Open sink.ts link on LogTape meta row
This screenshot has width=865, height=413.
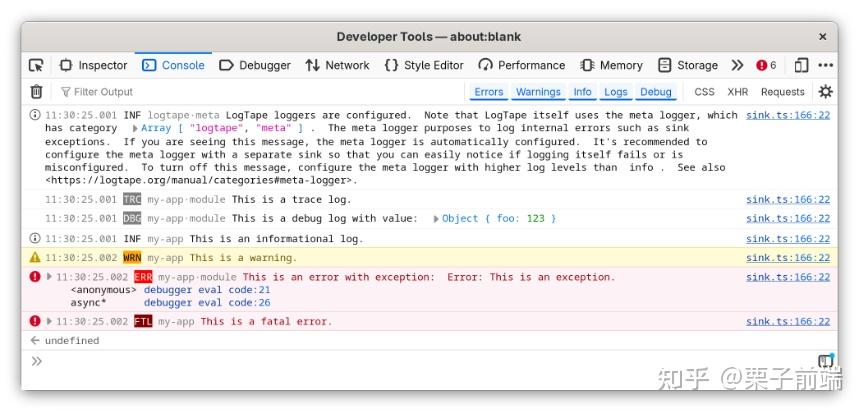(x=788, y=115)
